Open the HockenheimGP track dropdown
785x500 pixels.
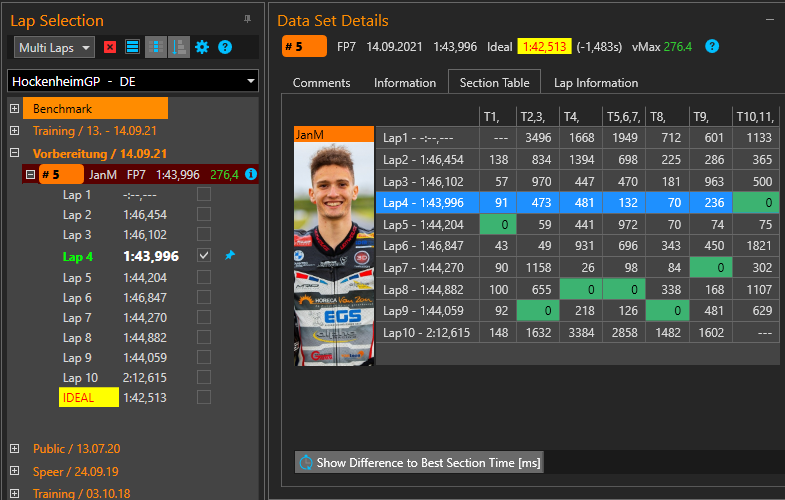coord(132,82)
